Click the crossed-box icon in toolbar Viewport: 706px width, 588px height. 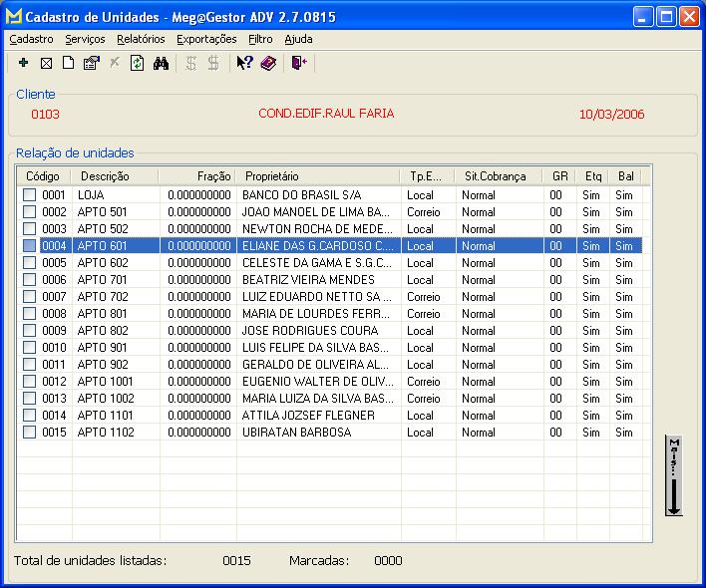point(46,63)
